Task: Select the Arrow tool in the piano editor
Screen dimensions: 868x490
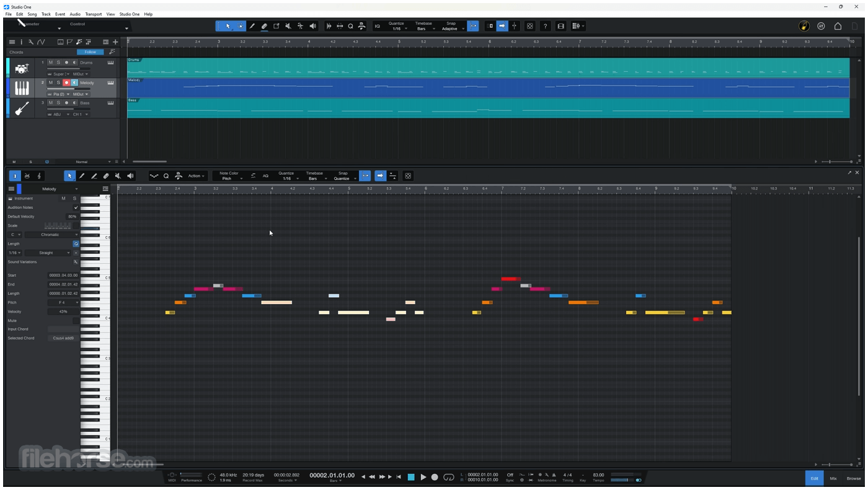Action: pos(69,176)
